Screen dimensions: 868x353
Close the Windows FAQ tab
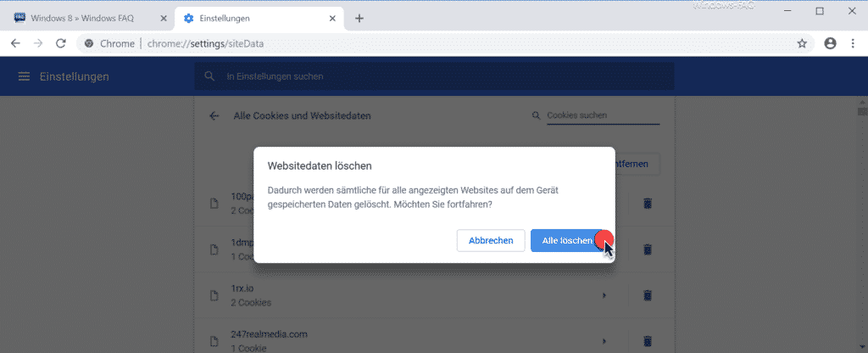coord(164,19)
